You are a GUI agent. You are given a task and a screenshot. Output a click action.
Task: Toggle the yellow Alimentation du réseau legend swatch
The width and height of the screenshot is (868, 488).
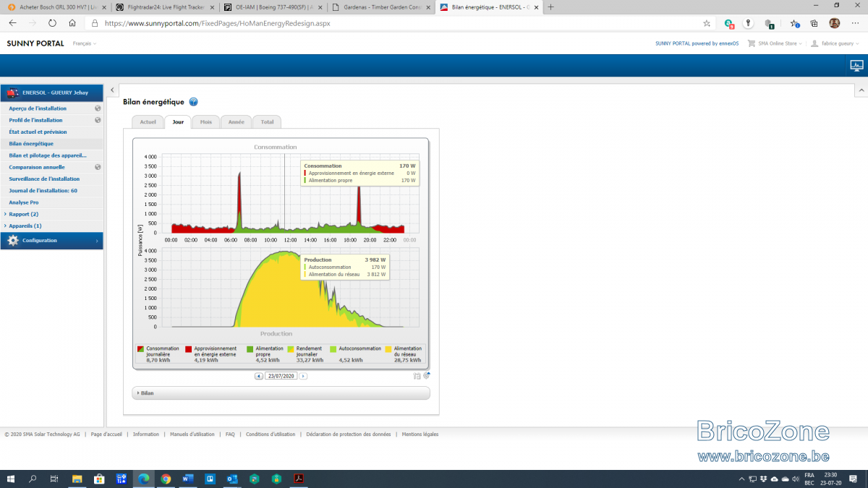388,349
